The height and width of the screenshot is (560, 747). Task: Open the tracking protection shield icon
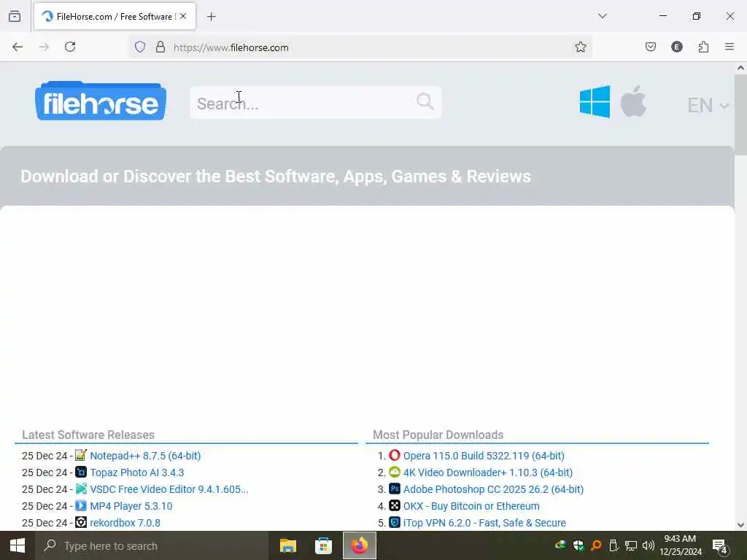139,47
